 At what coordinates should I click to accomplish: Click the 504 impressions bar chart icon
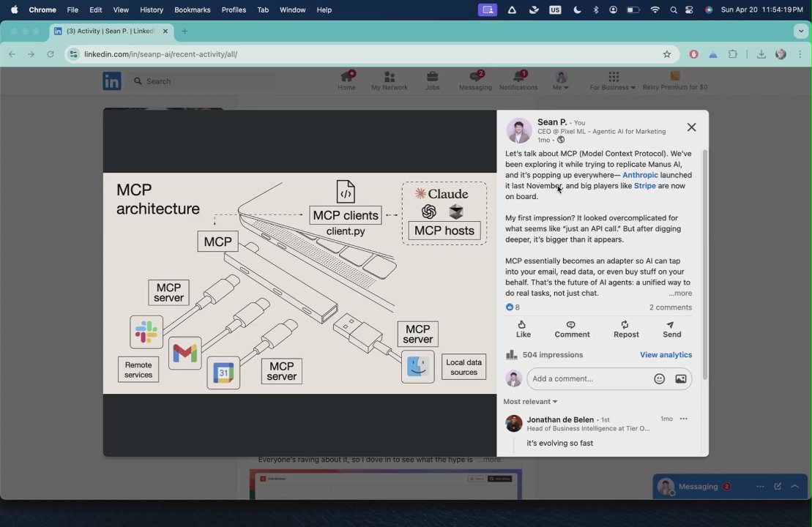(512, 354)
